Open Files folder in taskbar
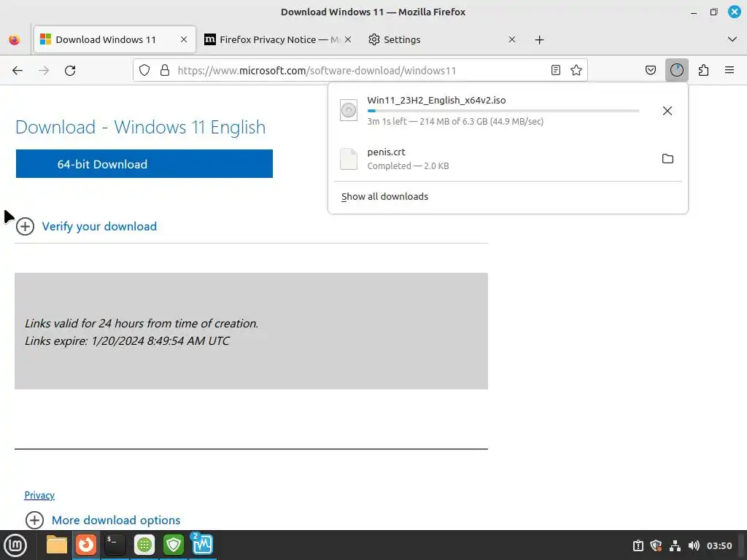Viewport: 747px width, 560px height. [57, 545]
